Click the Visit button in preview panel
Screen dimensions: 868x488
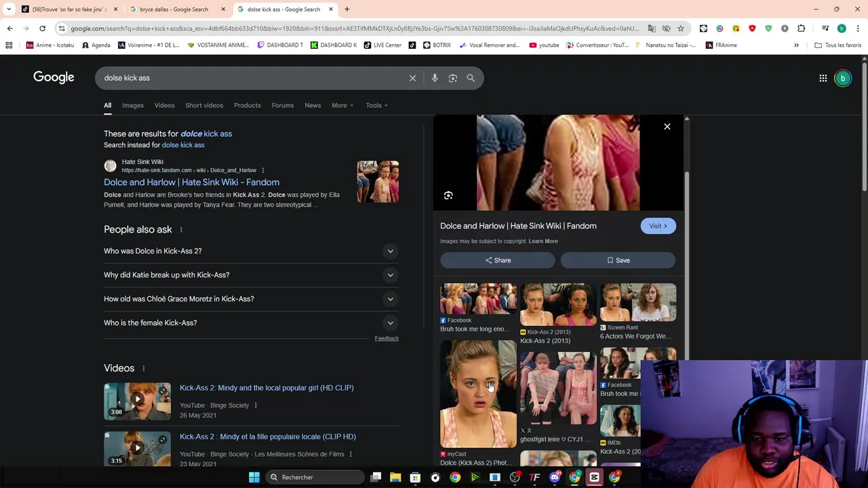point(658,226)
